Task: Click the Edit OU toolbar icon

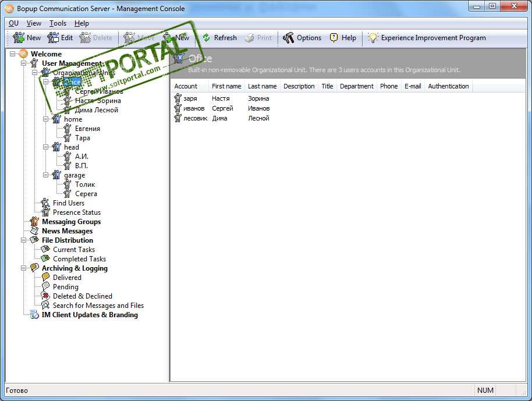Action: (53, 38)
